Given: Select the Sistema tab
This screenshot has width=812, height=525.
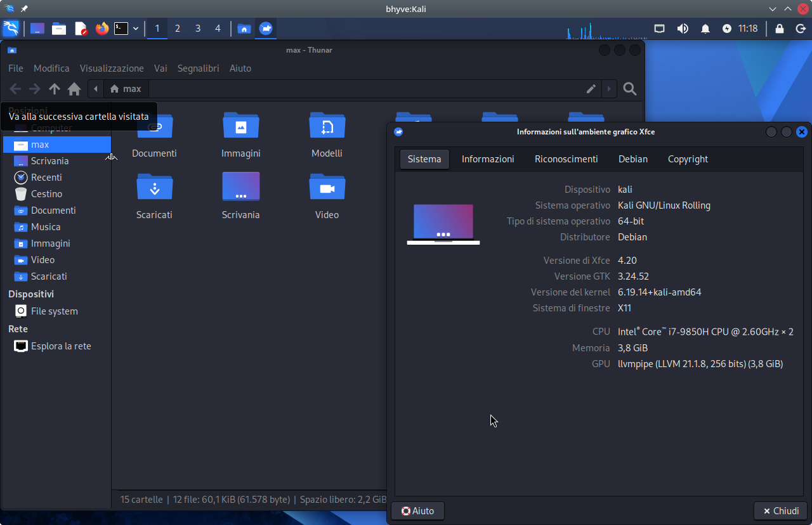Looking at the screenshot, I should [424, 159].
